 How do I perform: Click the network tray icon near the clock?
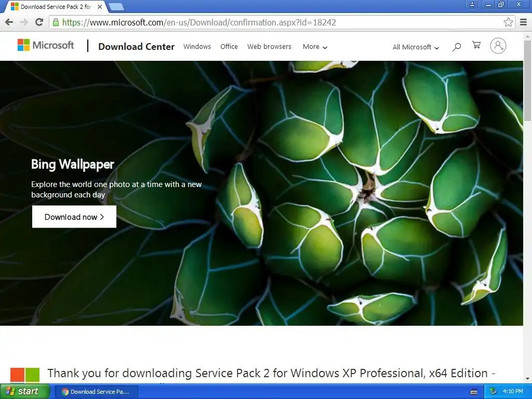493,391
